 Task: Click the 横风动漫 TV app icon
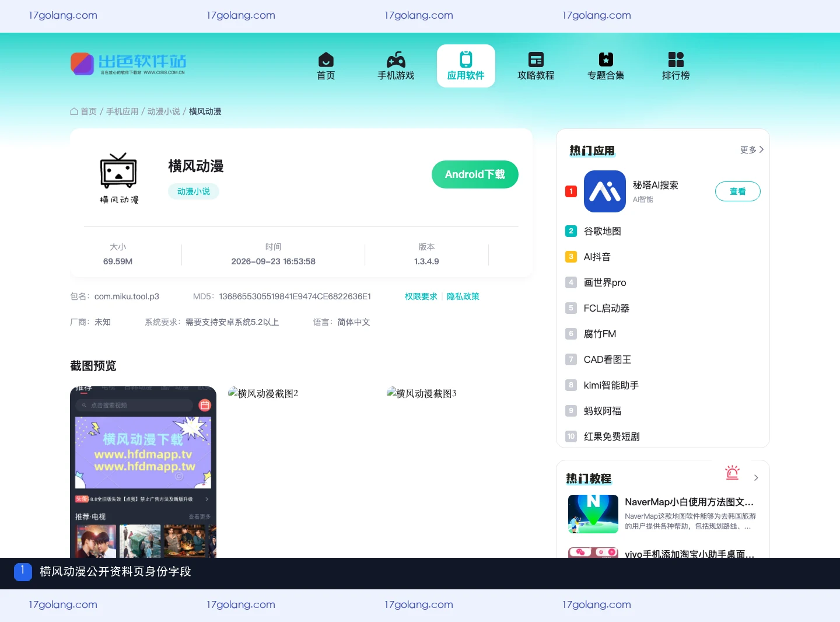click(x=119, y=177)
